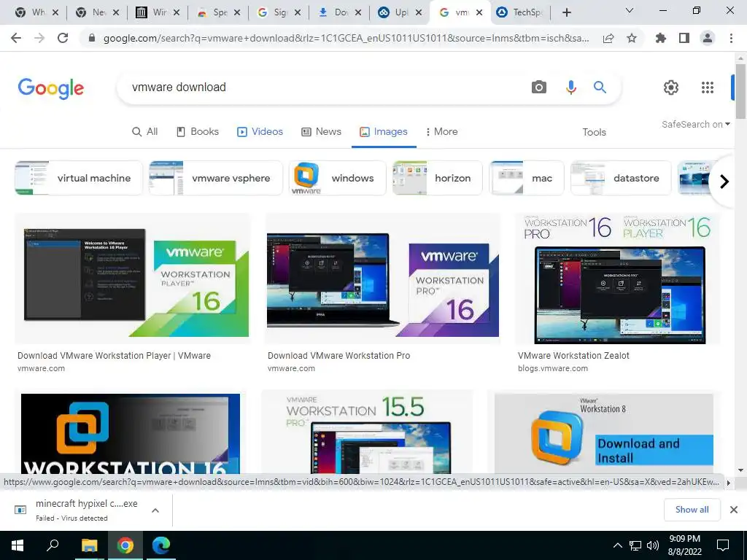The height and width of the screenshot is (560, 747).
Task: Filter by datastore chip
Action: point(621,178)
